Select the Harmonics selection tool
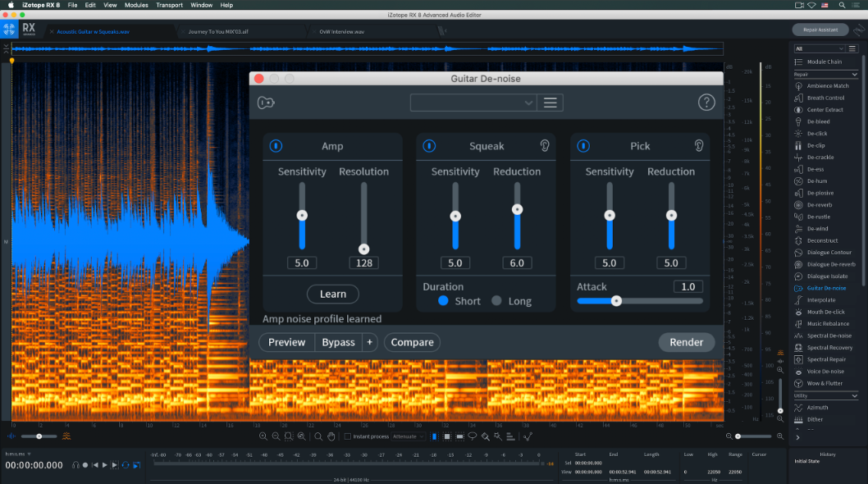This screenshot has width=868, height=484. click(510, 436)
